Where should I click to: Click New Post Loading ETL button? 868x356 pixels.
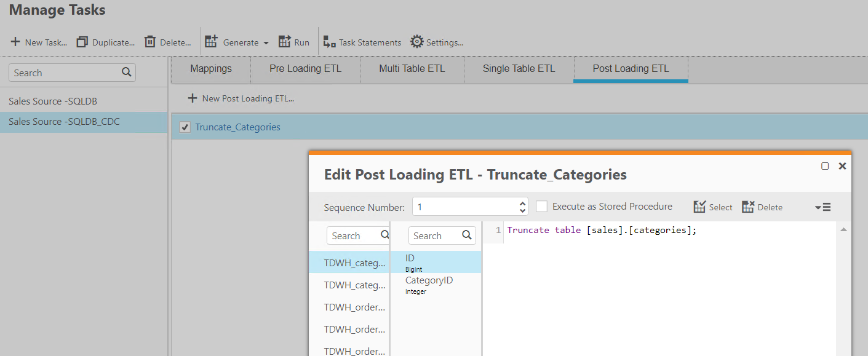[241, 98]
